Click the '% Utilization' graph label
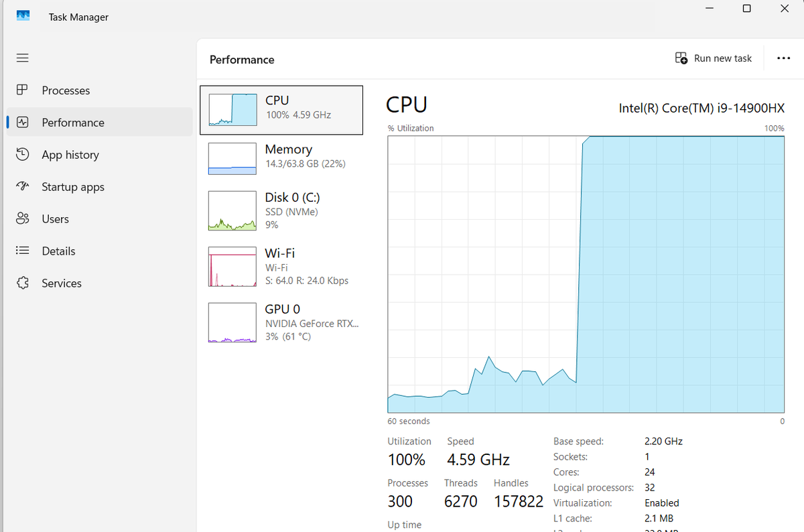The image size is (804, 532). (411, 128)
